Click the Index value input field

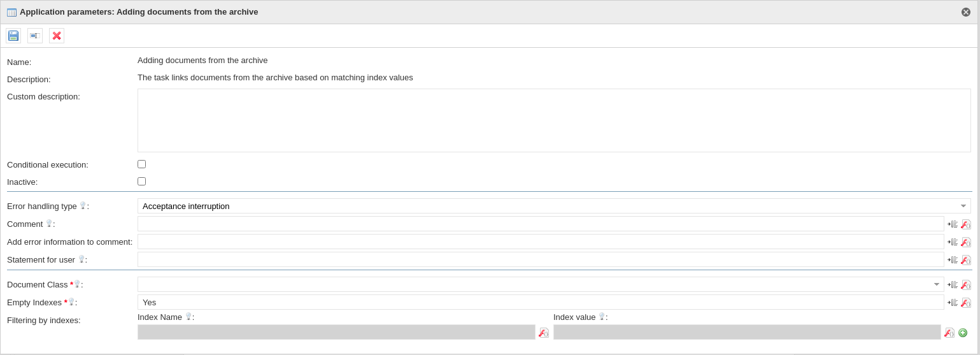click(746, 332)
